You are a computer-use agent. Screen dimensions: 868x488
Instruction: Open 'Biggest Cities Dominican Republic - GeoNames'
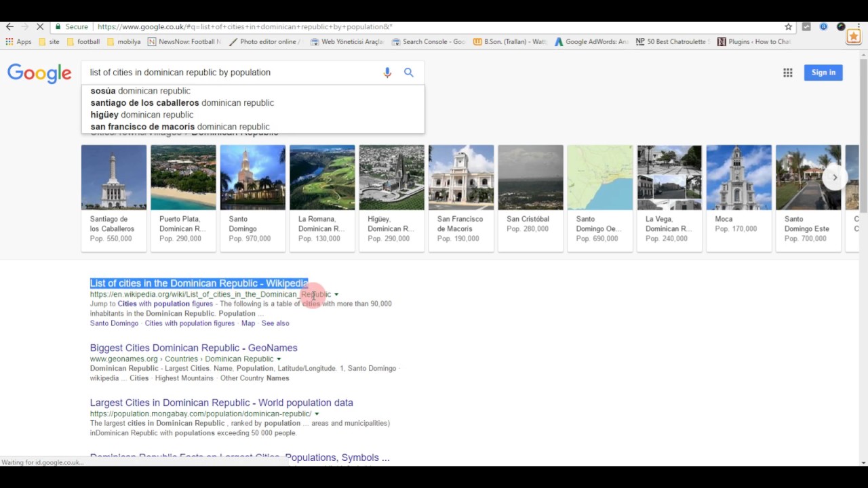(193, 348)
